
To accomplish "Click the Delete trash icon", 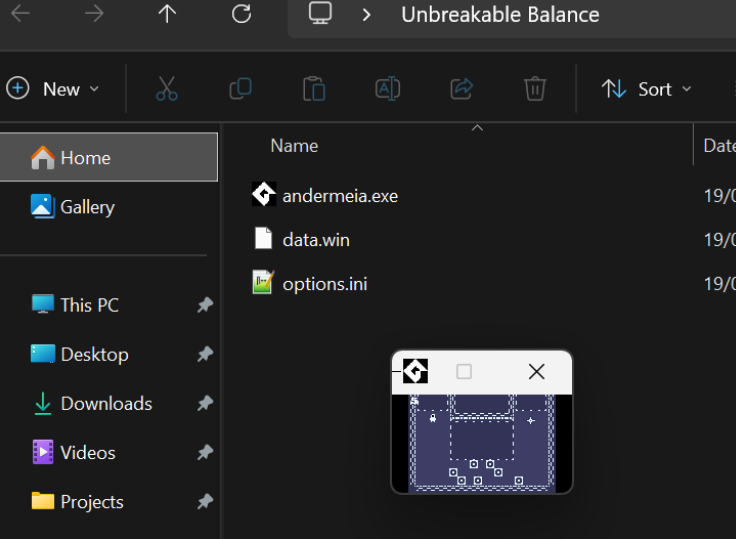I will click(535, 89).
